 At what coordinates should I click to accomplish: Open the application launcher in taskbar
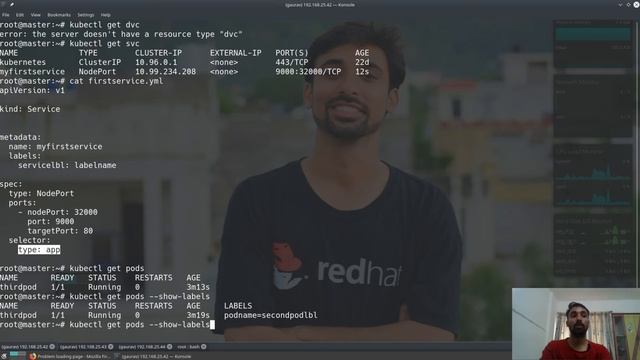coord(4,356)
